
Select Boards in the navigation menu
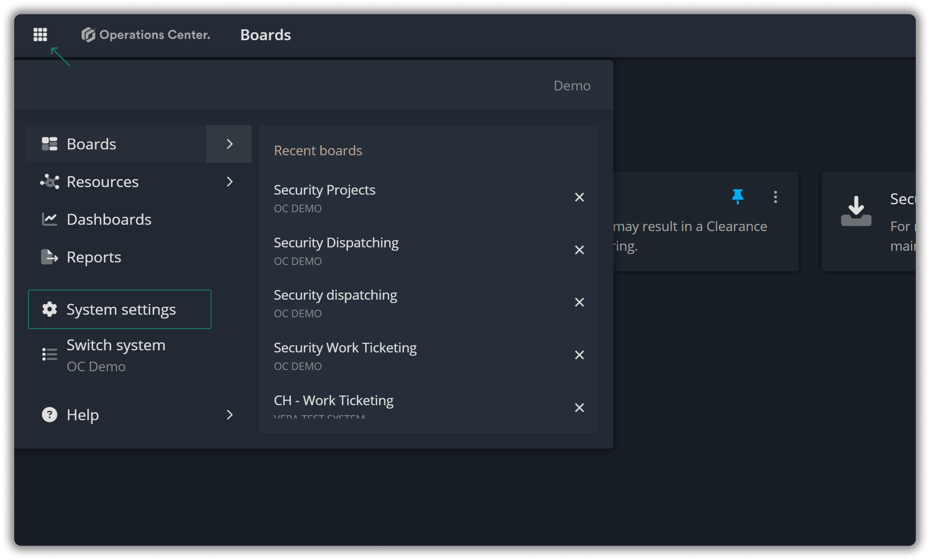coord(116,144)
